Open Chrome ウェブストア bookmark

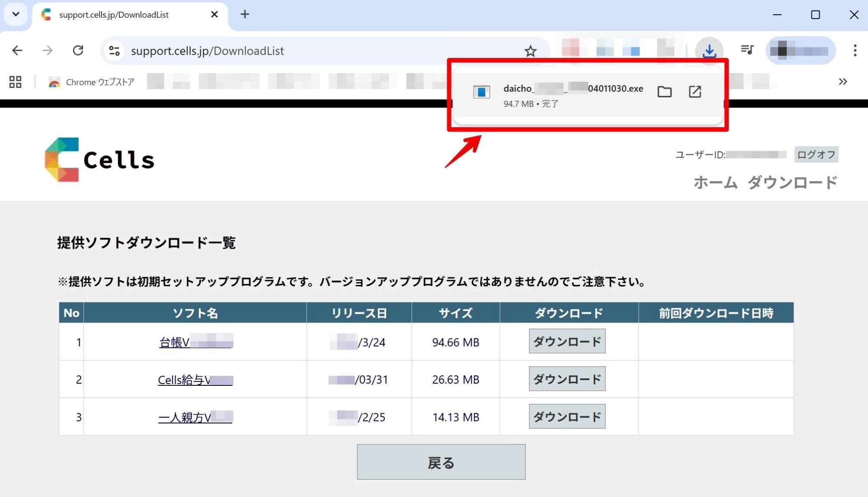point(91,82)
